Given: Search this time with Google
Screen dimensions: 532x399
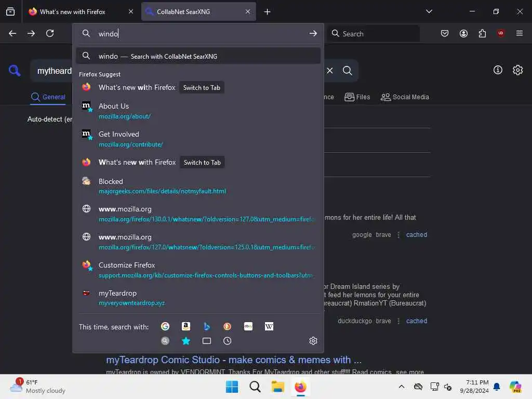Looking at the screenshot, I should tap(165, 326).
